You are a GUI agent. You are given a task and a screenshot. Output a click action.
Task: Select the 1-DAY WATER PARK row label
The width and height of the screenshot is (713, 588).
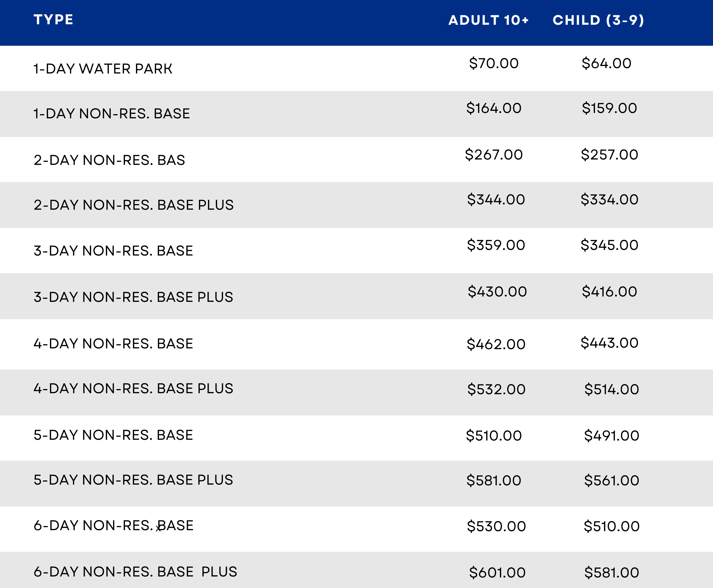tap(103, 69)
